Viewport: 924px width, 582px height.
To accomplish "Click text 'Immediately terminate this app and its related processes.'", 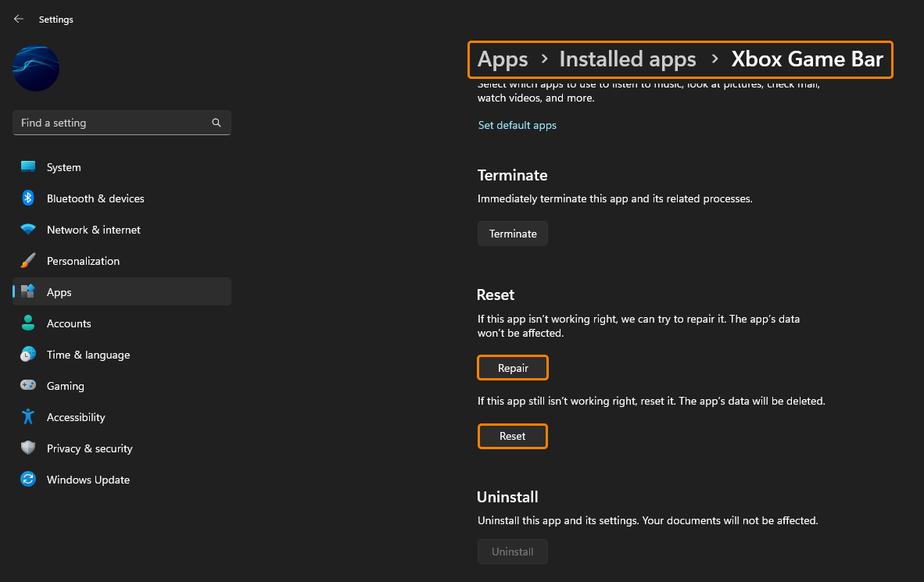I will [614, 198].
